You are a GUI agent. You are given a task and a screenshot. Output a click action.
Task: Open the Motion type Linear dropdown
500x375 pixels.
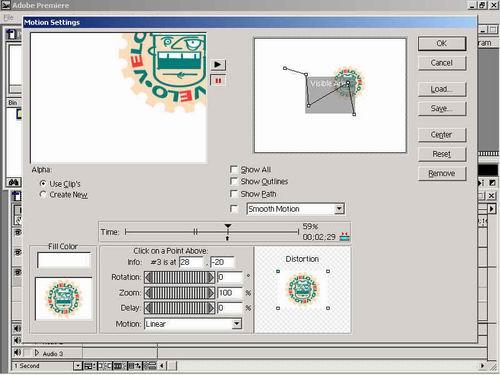click(x=236, y=324)
